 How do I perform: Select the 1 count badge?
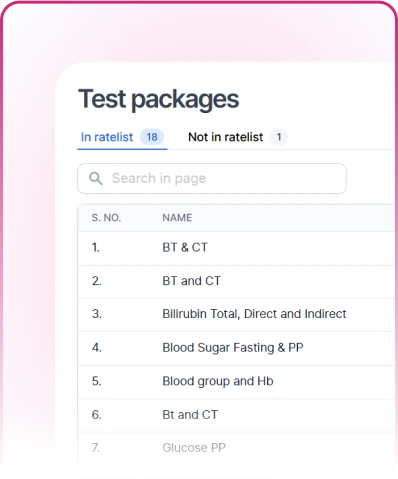pyautogui.click(x=279, y=137)
